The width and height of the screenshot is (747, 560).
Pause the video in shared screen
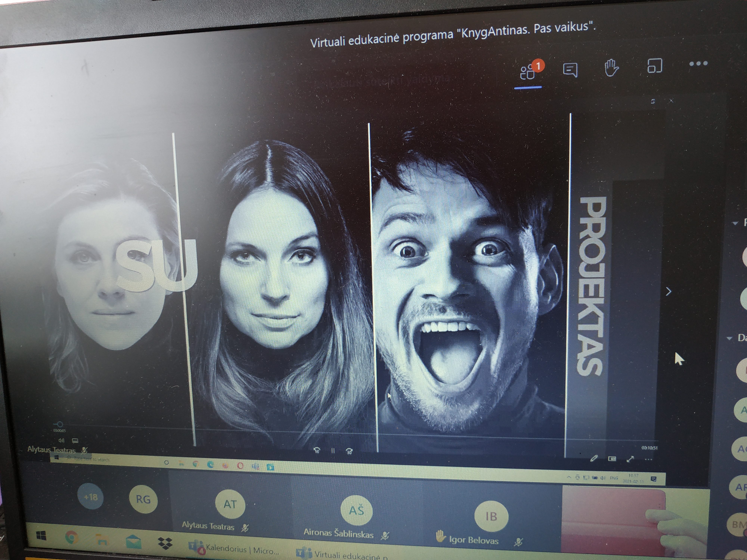pyautogui.click(x=333, y=451)
